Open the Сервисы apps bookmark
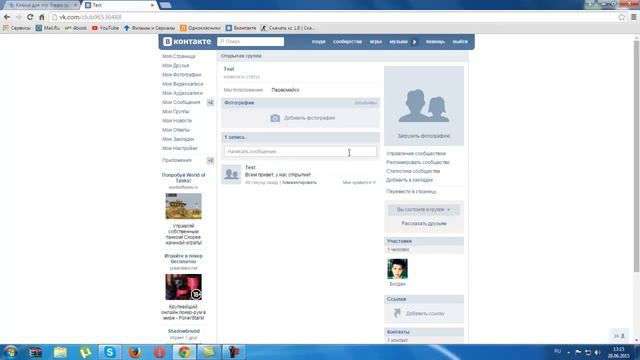 17,28
